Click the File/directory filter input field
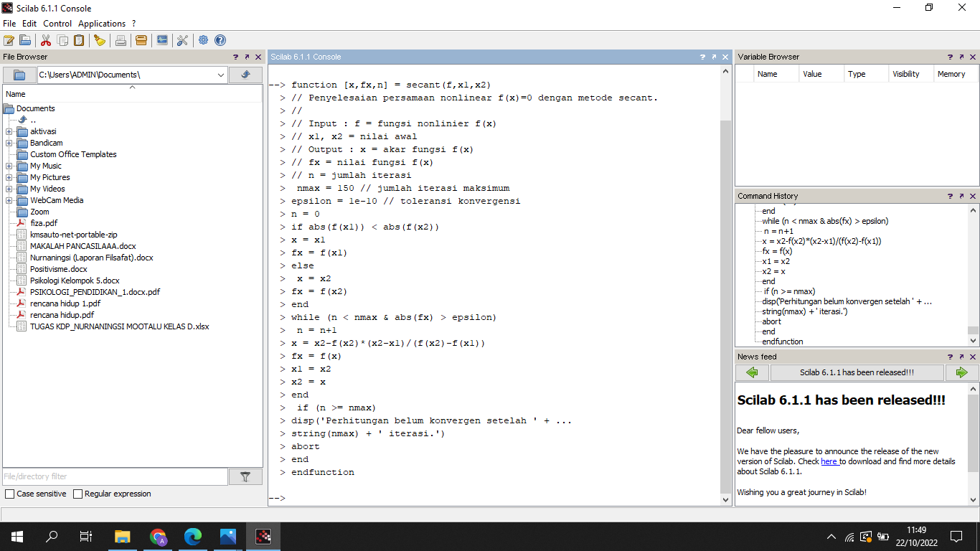The width and height of the screenshot is (980, 551). click(115, 476)
